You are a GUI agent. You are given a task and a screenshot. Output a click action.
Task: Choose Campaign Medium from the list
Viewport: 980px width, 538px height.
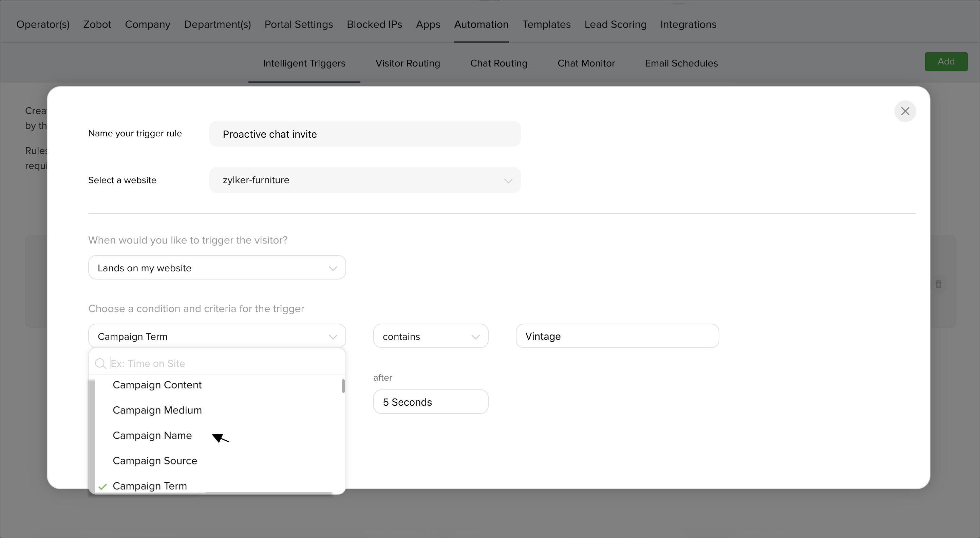(218, 410)
